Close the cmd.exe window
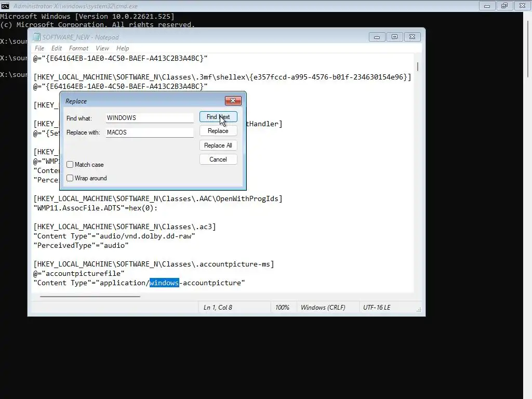This screenshot has height=399, width=532. (x=522, y=6)
